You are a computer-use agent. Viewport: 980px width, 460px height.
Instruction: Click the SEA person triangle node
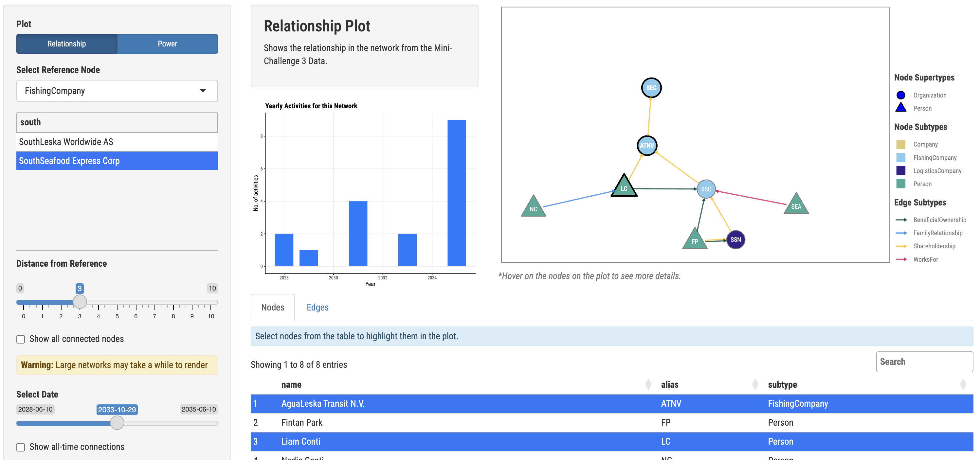coord(796,205)
